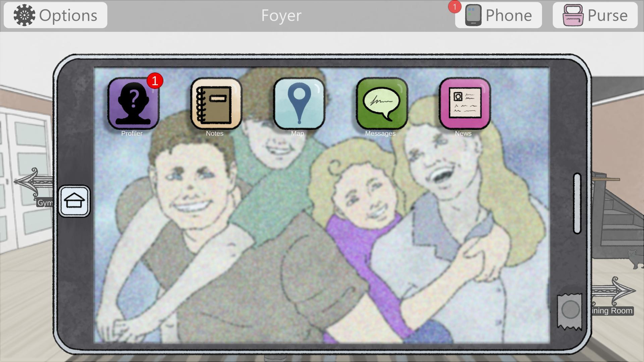Close the Phone via top bar button
Screen dimensions: 644x362
click(x=498, y=15)
